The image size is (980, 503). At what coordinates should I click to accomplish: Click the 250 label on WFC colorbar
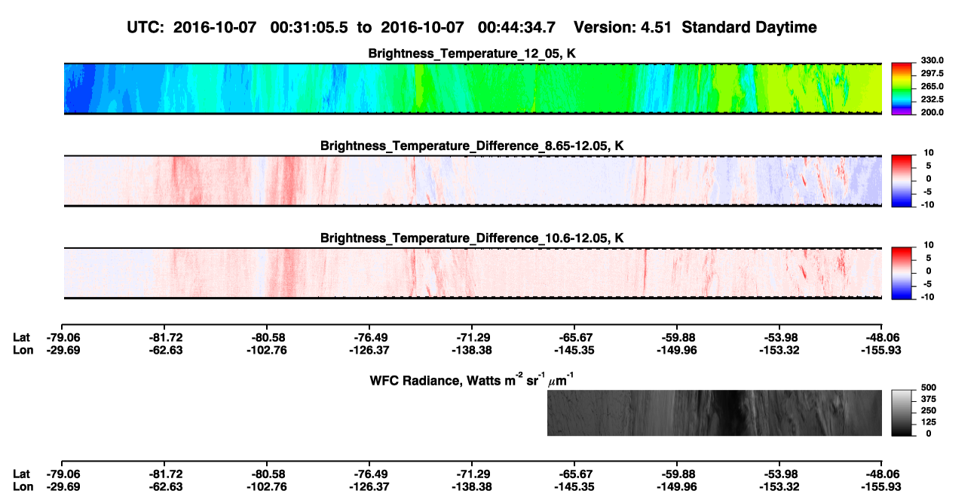pyautogui.click(x=928, y=410)
